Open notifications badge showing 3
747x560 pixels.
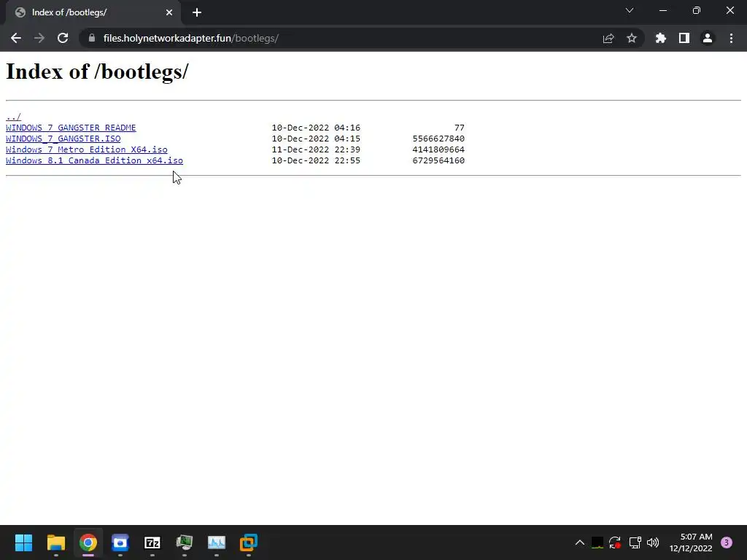[727, 542]
